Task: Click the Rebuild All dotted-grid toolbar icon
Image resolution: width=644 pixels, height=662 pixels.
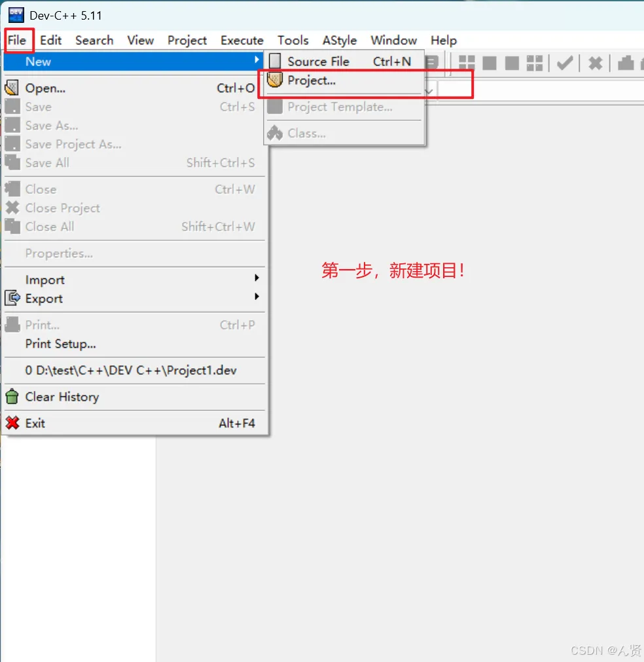Action: [534, 64]
